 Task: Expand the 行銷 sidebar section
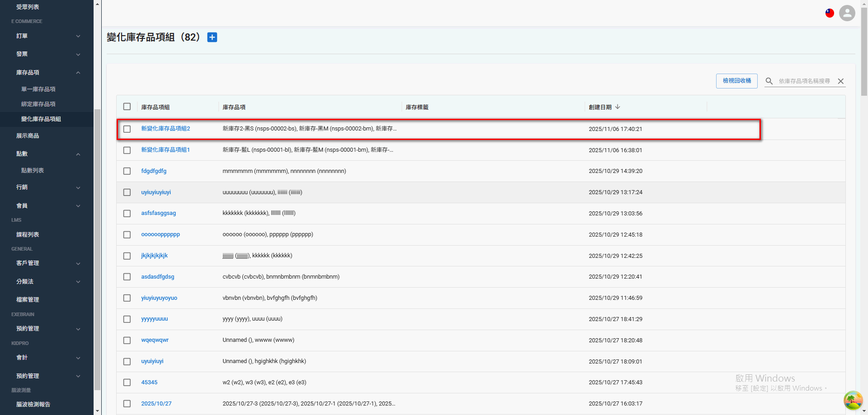(x=47, y=187)
